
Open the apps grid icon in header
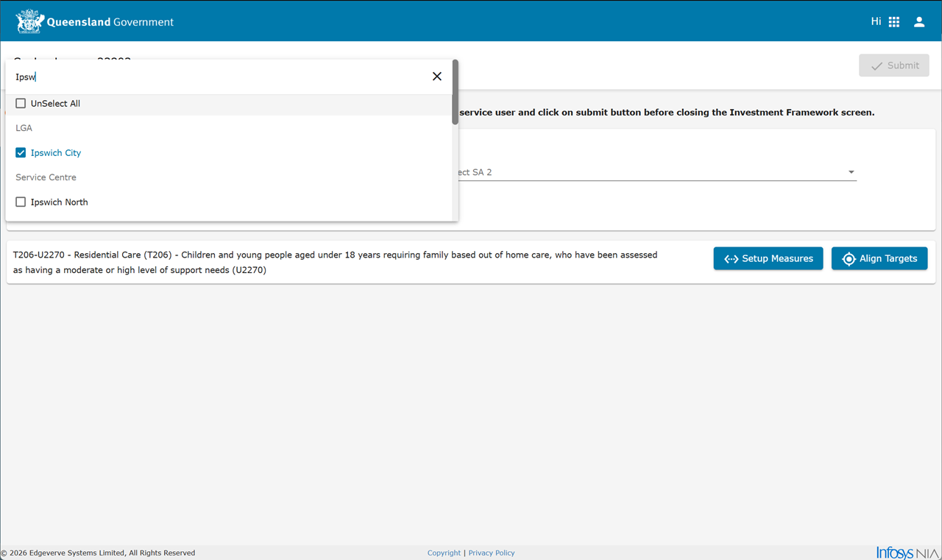[x=894, y=22]
